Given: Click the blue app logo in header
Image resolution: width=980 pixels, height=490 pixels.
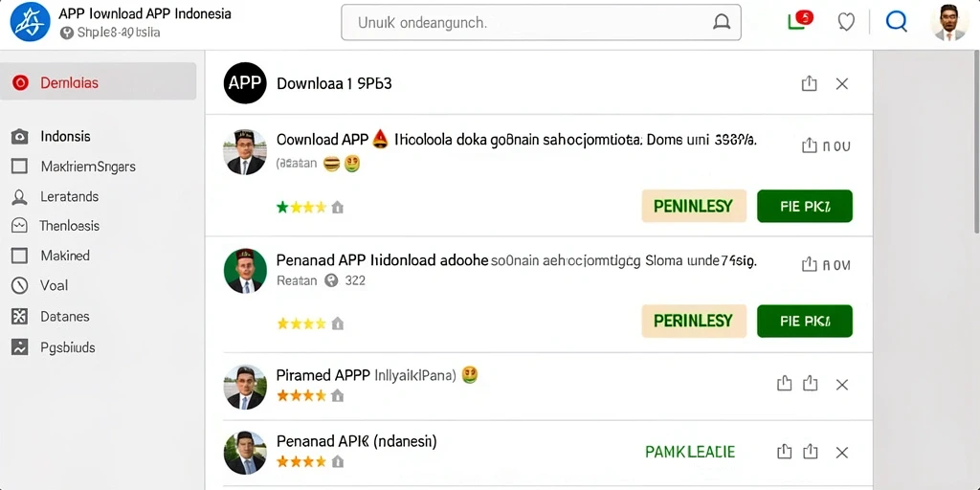Looking at the screenshot, I should (30, 22).
